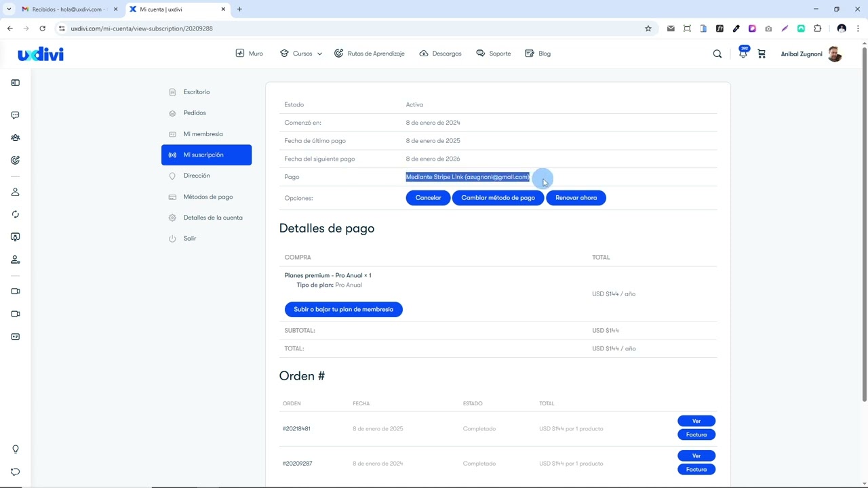Open Muro in the top navigation
Screen dimensions: 868x488
(x=249, y=54)
